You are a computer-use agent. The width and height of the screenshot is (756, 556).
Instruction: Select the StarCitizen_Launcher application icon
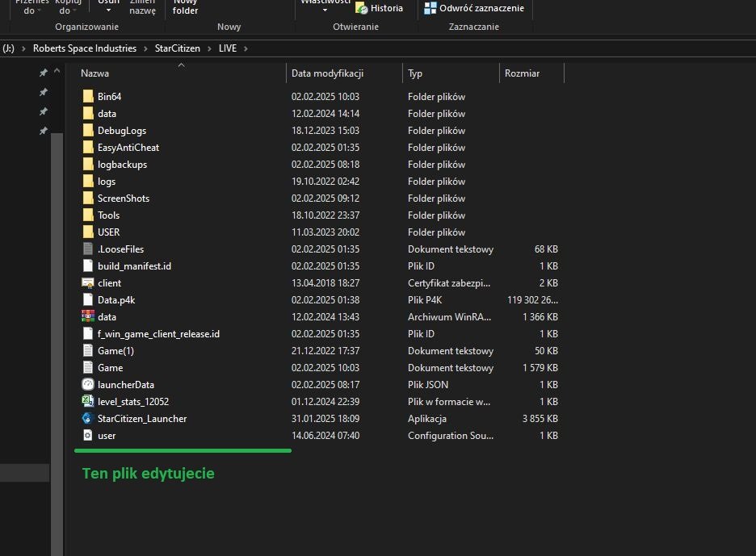[x=88, y=418]
